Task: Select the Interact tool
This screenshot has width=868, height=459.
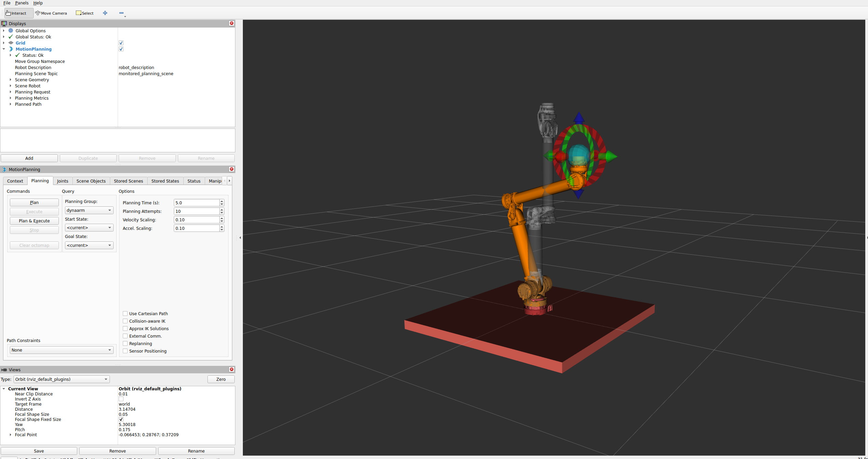Action: click(16, 13)
